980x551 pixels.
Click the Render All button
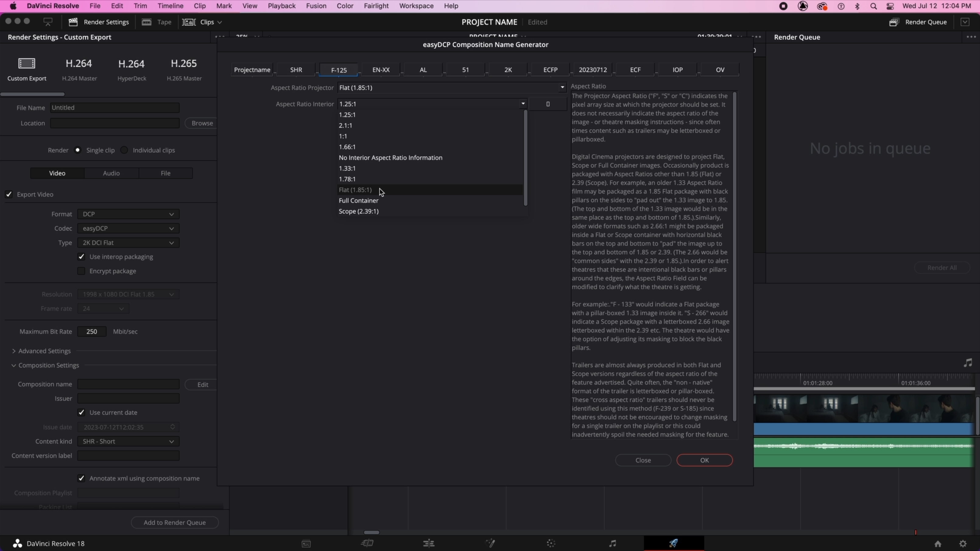coord(942,268)
